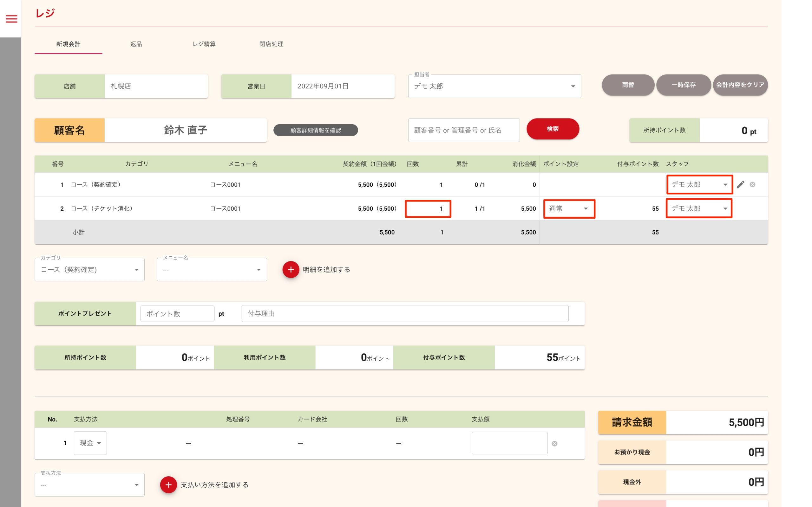Click the 顧客詳細情報を確認 (view customer details) button
Screen dimensions: 812x507
pos(315,130)
